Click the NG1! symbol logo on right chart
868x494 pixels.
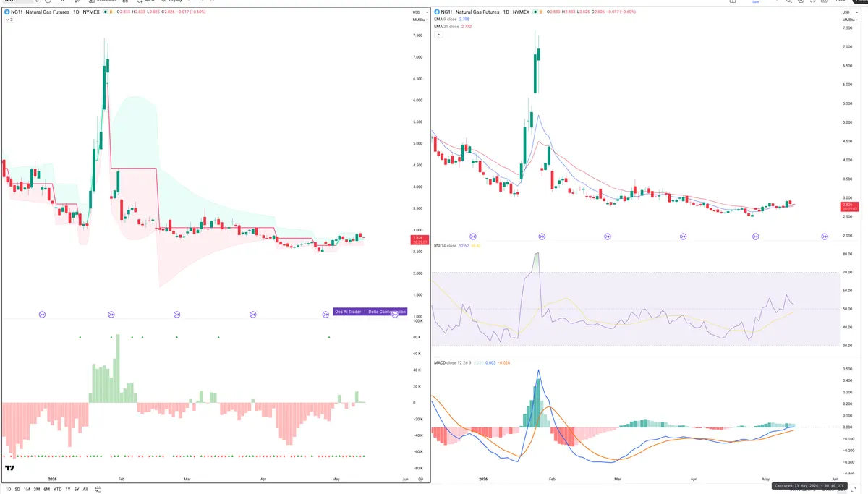[x=436, y=12]
